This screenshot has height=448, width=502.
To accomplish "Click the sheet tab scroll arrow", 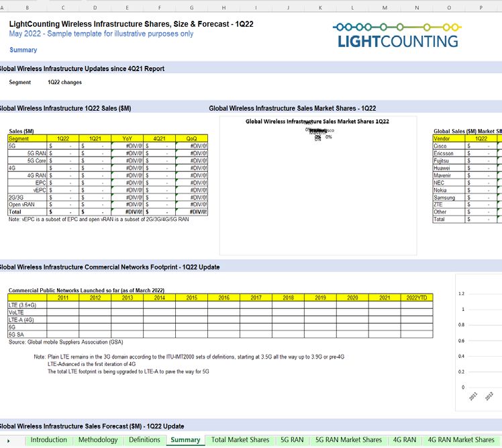I will coord(8,441).
